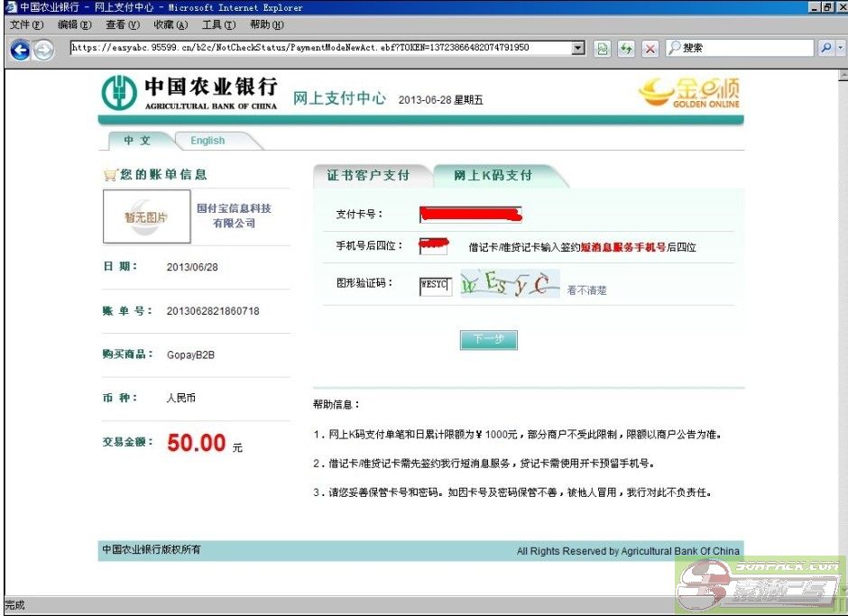Open the search options dropdown arrow
848x616 pixels.
coord(841,48)
